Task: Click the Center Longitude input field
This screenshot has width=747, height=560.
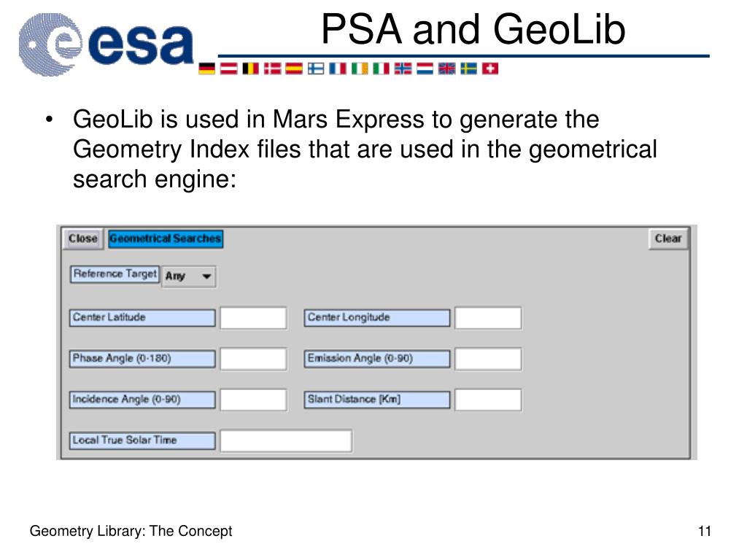Action: [488, 318]
